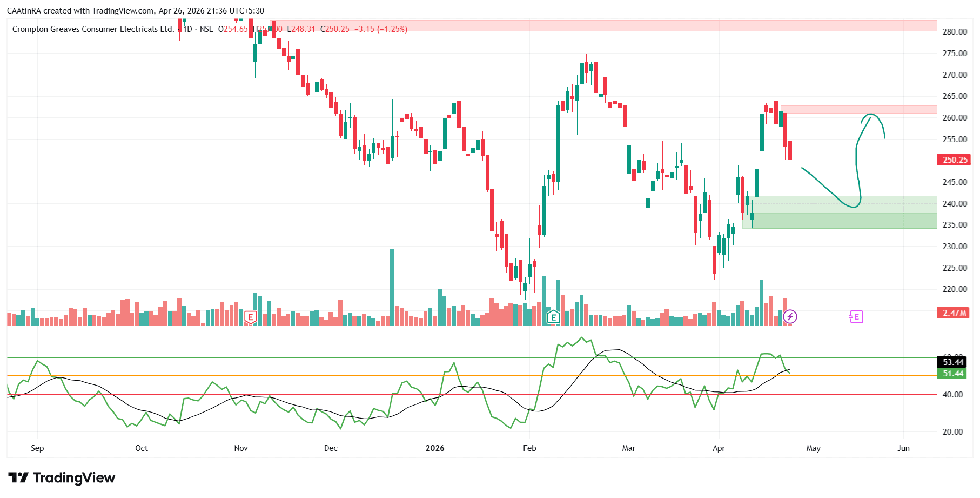Click the red 250.25 current price label
980x498 pixels.
point(955,160)
